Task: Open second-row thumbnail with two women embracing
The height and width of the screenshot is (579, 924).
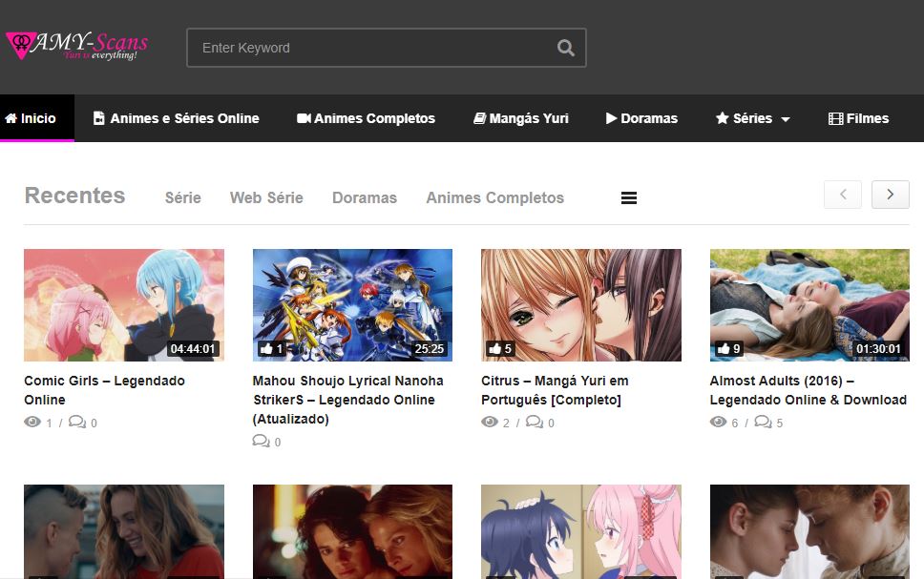Action: coord(352,531)
